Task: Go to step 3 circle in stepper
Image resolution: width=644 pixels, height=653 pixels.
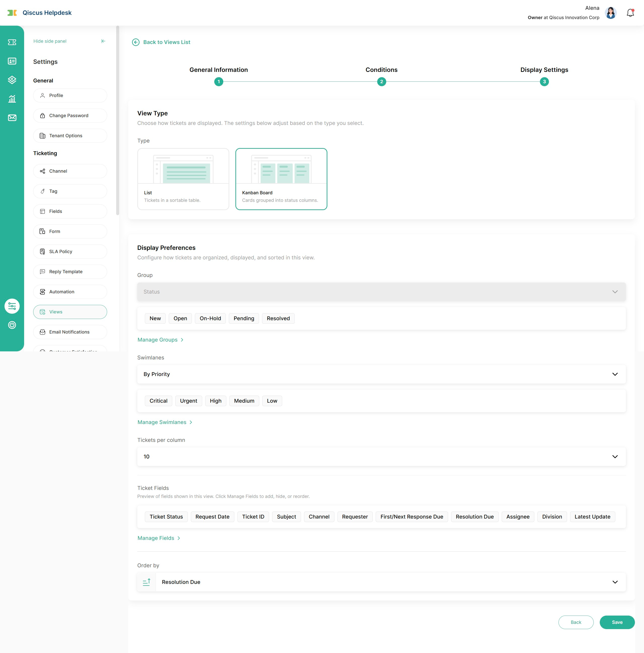Action: click(544, 82)
